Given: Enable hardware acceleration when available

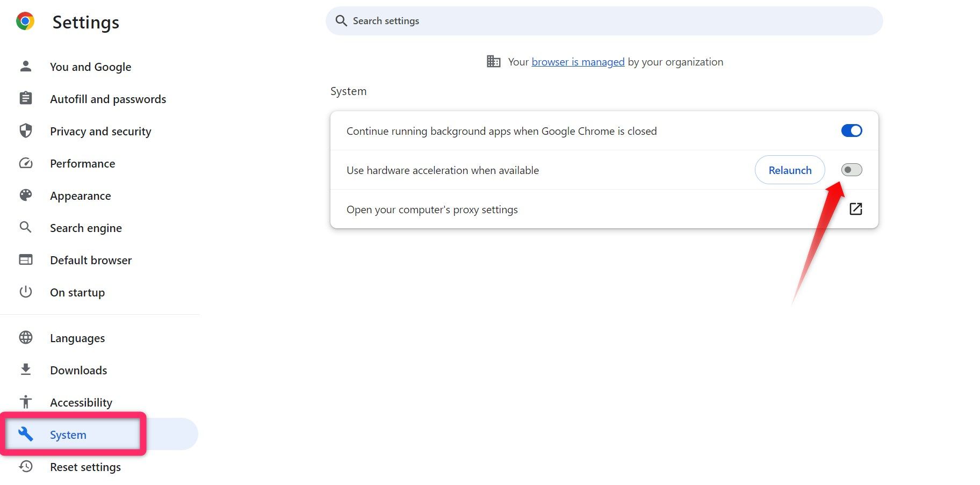Looking at the screenshot, I should (x=851, y=170).
